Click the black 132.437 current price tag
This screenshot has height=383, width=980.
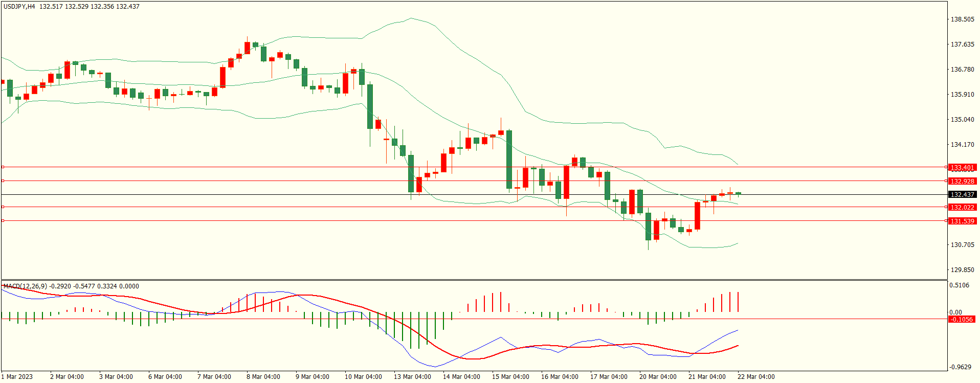click(962, 195)
